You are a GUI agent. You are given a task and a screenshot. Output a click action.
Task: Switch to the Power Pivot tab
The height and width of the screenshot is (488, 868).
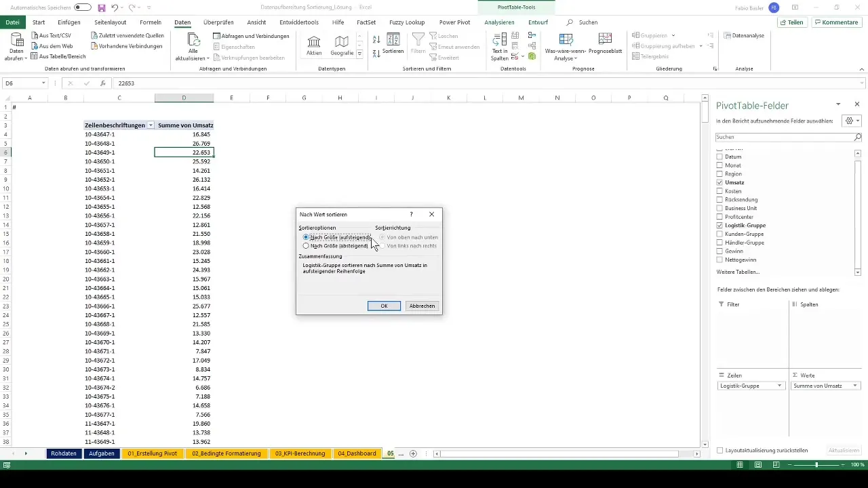tap(456, 22)
